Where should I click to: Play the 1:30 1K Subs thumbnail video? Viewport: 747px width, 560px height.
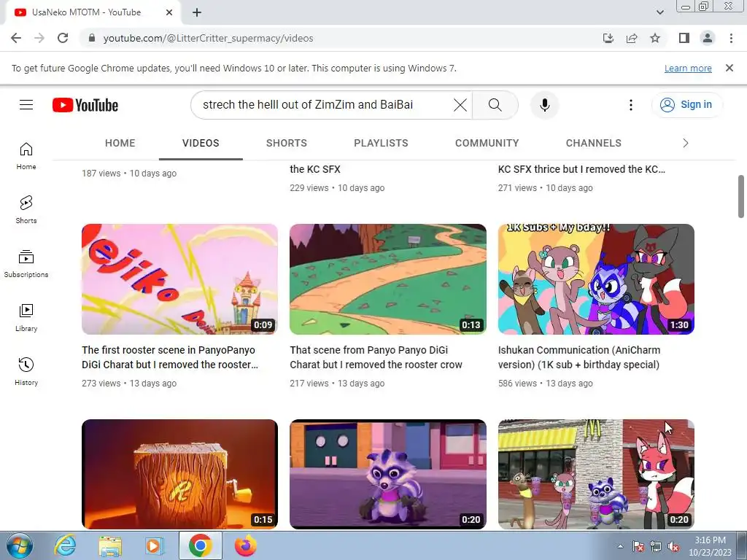[x=596, y=279]
